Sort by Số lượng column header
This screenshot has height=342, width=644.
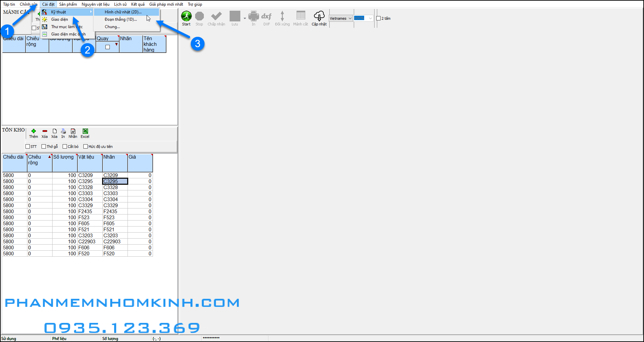64,157
